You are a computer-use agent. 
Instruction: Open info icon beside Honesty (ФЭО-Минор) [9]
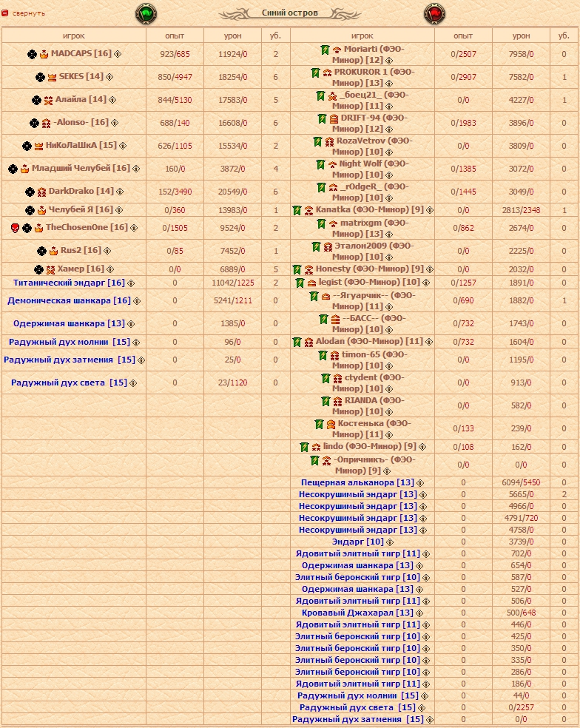click(430, 269)
